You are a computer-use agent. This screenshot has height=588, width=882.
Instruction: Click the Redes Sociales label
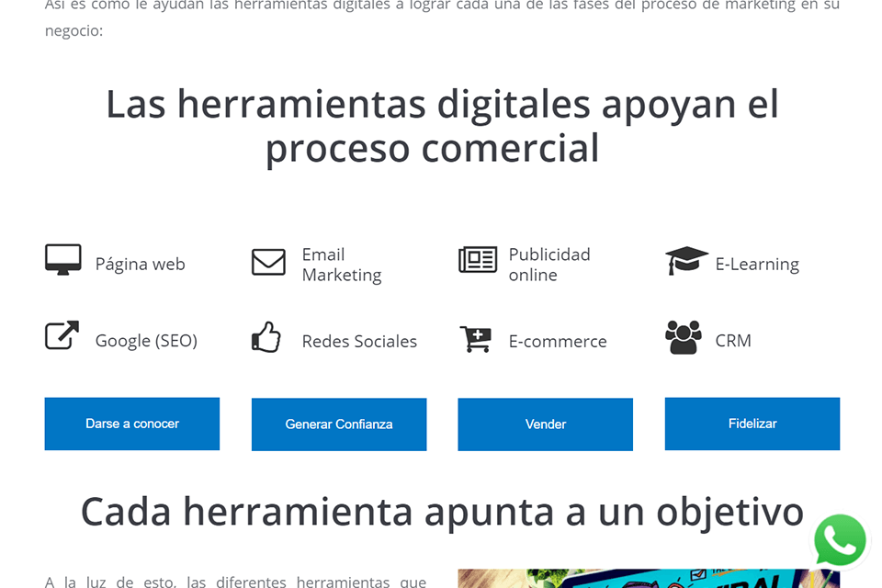pyautogui.click(x=359, y=341)
